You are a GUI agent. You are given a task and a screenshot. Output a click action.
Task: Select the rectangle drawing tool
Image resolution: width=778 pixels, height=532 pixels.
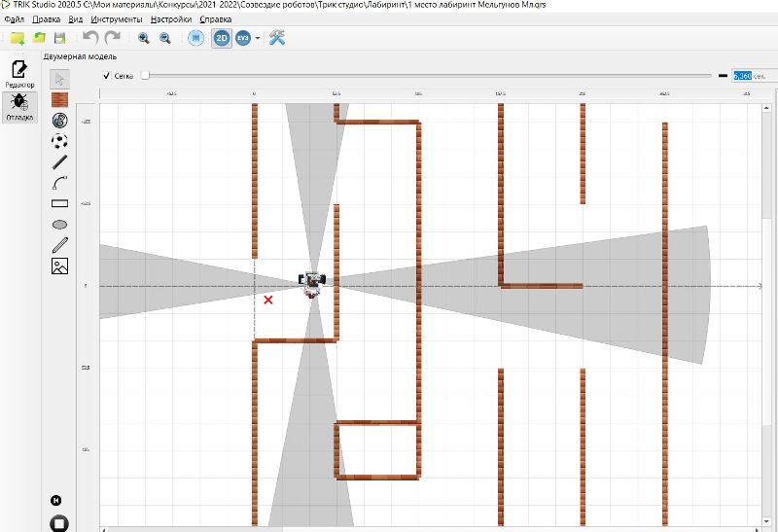point(59,203)
